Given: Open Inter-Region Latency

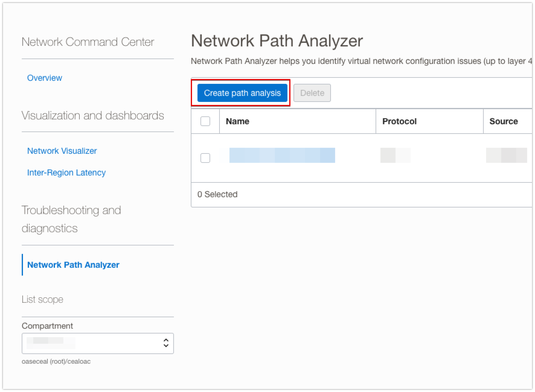Looking at the screenshot, I should click(66, 172).
